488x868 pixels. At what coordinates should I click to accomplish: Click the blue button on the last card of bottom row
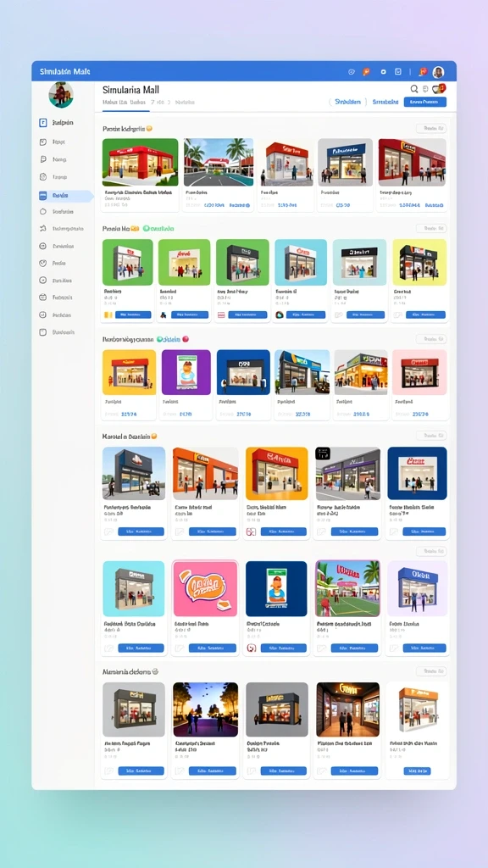point(417,771)
